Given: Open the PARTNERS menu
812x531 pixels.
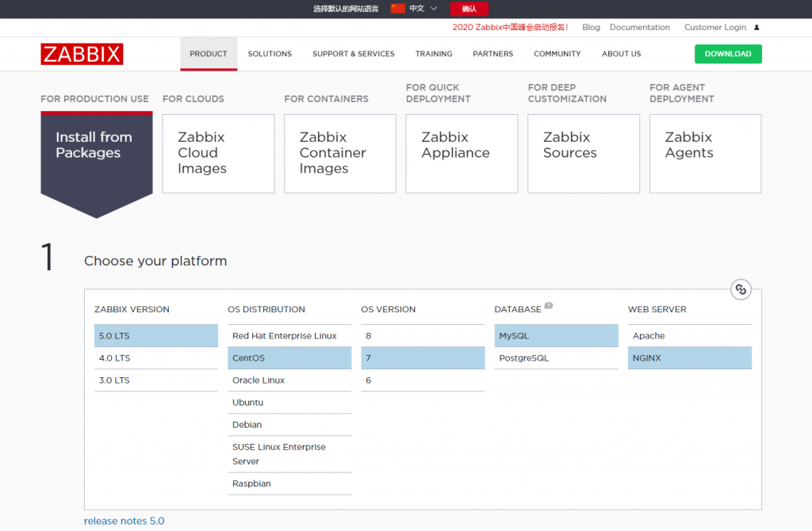Looking at the screenshot, I should coord(493,54).
